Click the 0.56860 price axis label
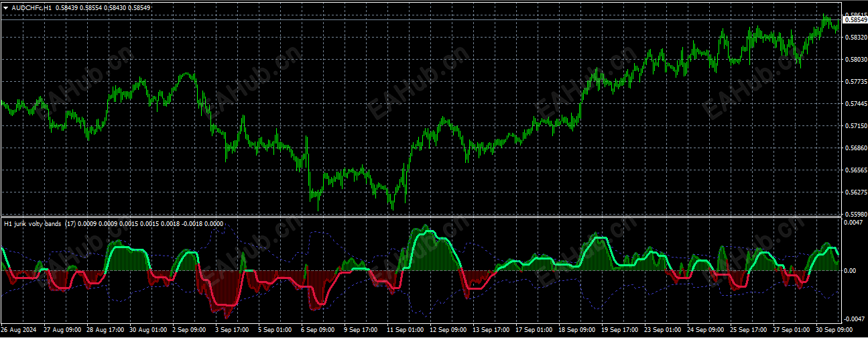868x338 pixels. (855, 148)
